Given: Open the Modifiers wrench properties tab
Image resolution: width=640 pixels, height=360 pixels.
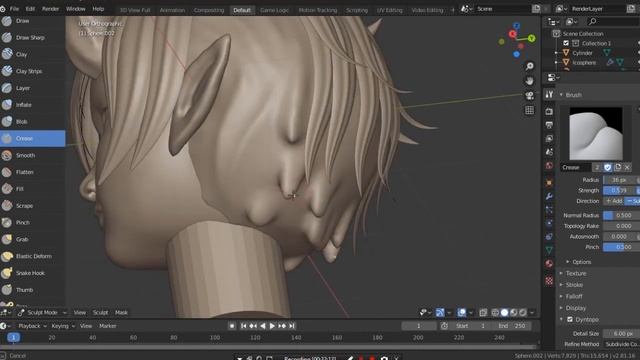Looking at the screenshot, I should pyautogui.click(x=549, y=196).
